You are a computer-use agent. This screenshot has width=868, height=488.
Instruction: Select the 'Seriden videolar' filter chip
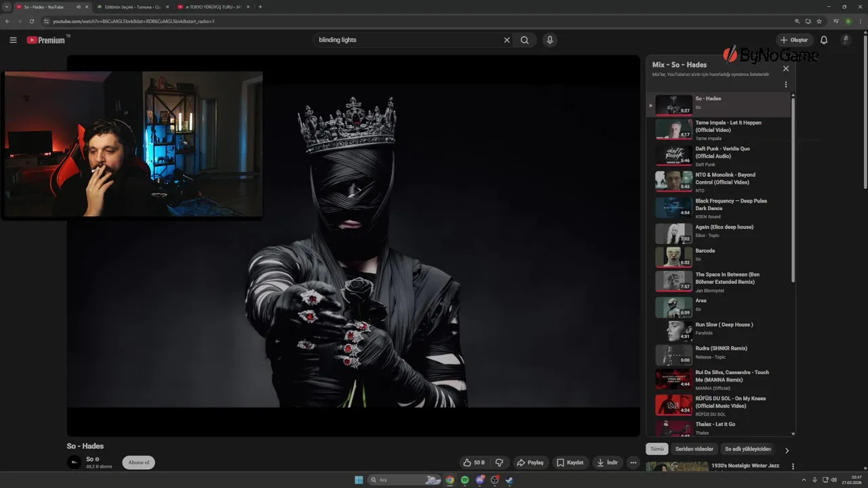[694, 449]
